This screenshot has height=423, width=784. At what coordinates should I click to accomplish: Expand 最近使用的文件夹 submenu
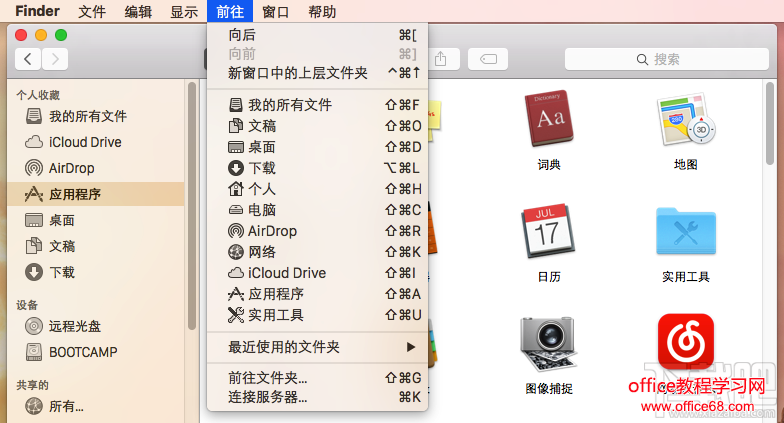click(x=318, y=347)
